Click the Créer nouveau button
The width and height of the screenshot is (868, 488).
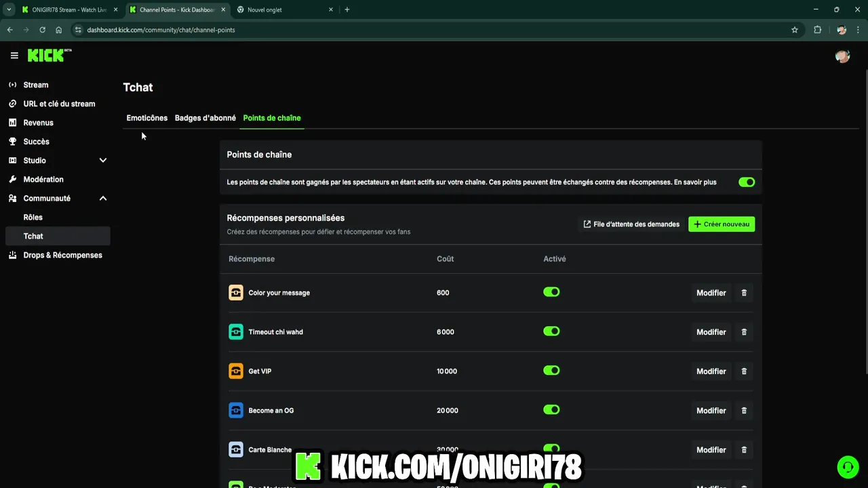pos(722,224)
